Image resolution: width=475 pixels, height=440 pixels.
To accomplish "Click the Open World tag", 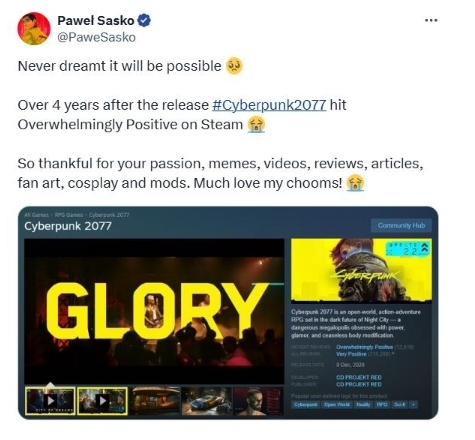I will pos(337,405).
